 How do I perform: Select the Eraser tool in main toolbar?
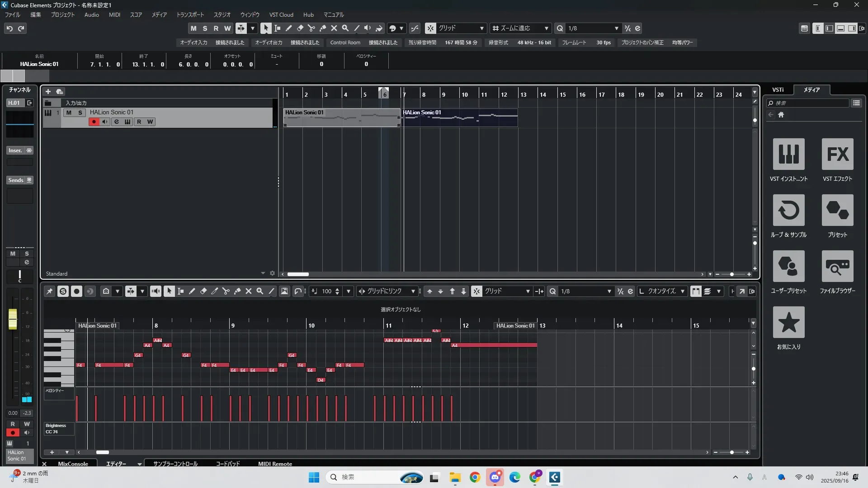(300, 28)
